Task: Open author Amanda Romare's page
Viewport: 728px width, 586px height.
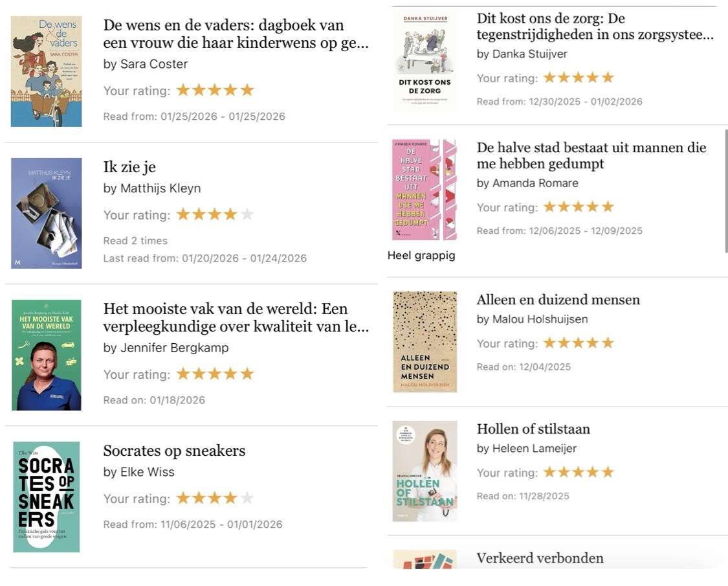Action: click(535, 183)
